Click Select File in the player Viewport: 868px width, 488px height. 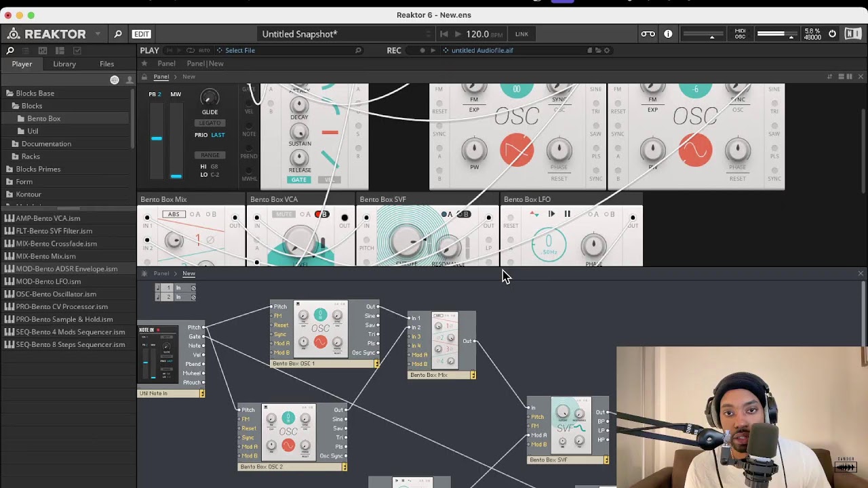pos(240,50)
